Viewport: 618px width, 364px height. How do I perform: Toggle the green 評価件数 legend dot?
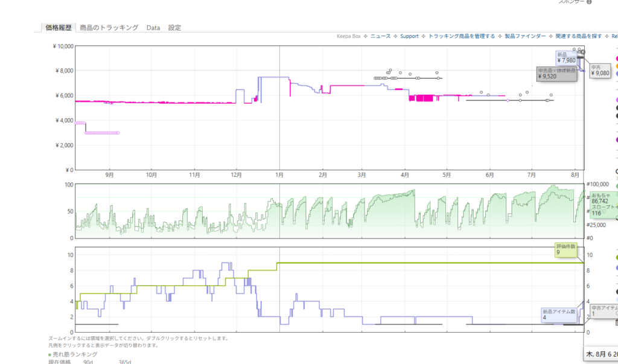(x=617, y=258)
